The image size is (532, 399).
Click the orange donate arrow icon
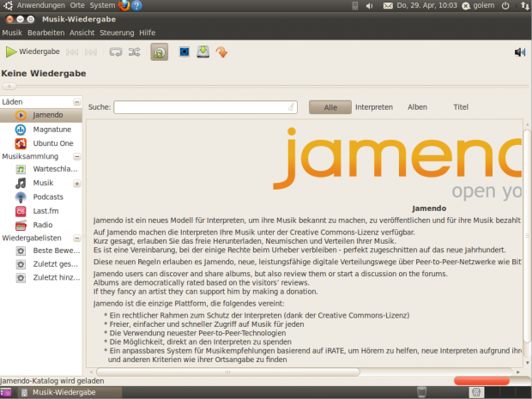tap(221, 52)
